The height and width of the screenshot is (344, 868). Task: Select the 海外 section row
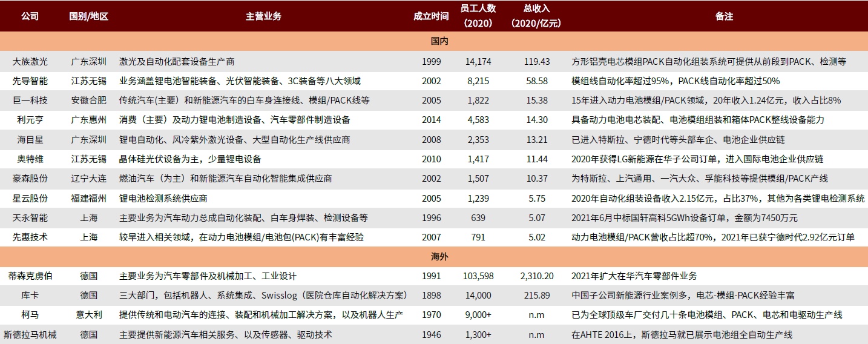[434, 257]
